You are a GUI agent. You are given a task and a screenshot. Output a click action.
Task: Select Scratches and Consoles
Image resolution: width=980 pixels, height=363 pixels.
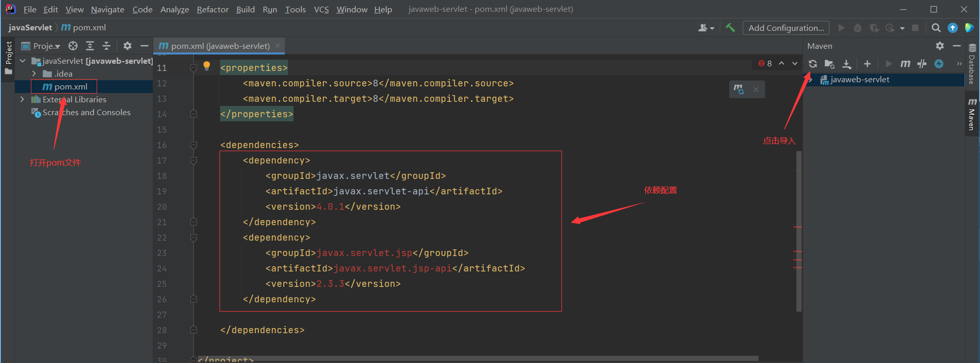[81, 112]
